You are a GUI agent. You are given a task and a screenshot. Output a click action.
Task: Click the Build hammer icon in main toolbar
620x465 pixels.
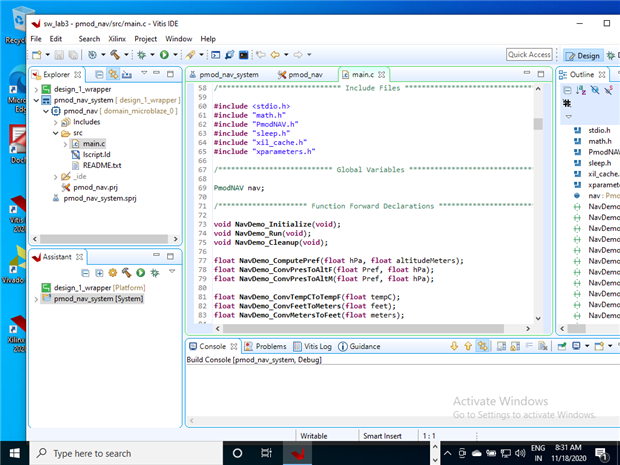click(x=115, y=54)
